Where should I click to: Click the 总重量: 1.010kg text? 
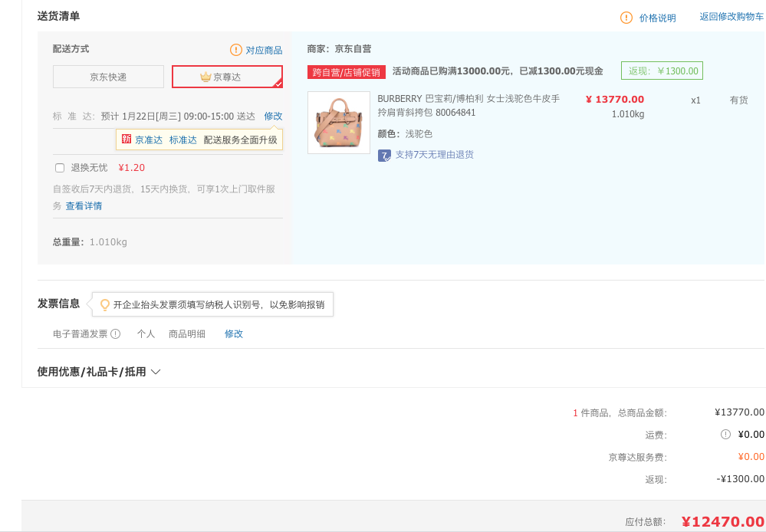[90, 241]
